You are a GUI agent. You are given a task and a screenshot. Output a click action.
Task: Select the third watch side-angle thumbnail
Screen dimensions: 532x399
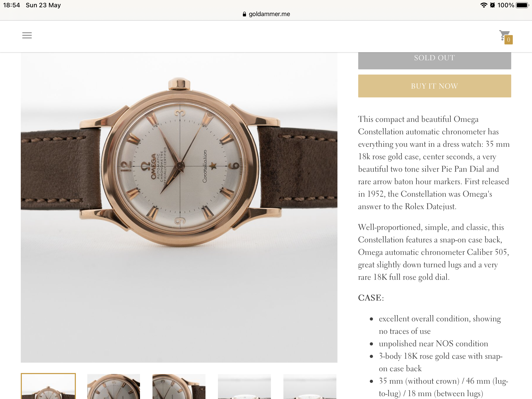[x=179, y=387]
